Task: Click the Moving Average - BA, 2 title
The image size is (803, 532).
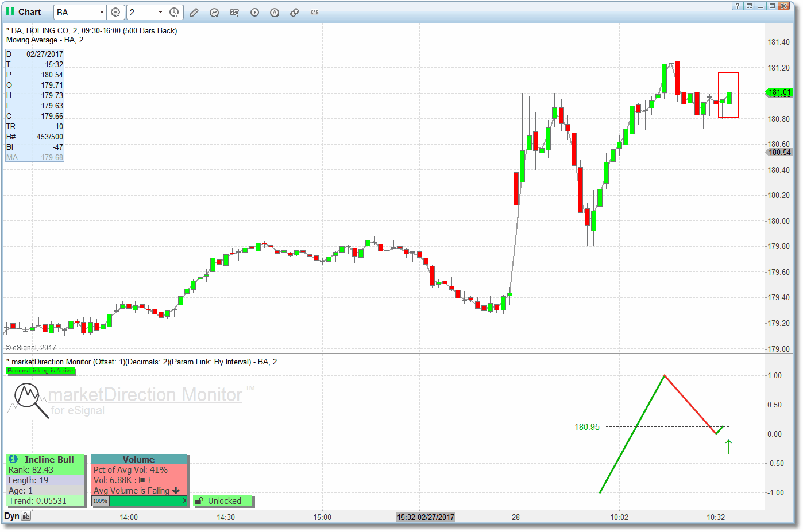Action: (x=45, y=40)
